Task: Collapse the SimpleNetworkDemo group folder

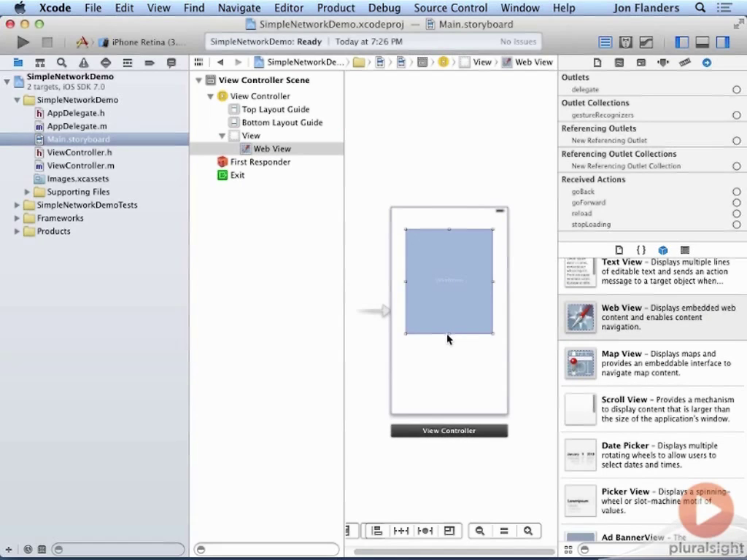Action: [18, 100]
